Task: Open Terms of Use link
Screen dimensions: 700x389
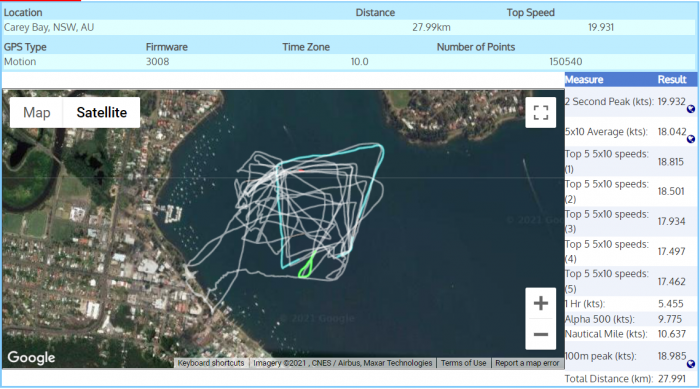Action: 463,363
